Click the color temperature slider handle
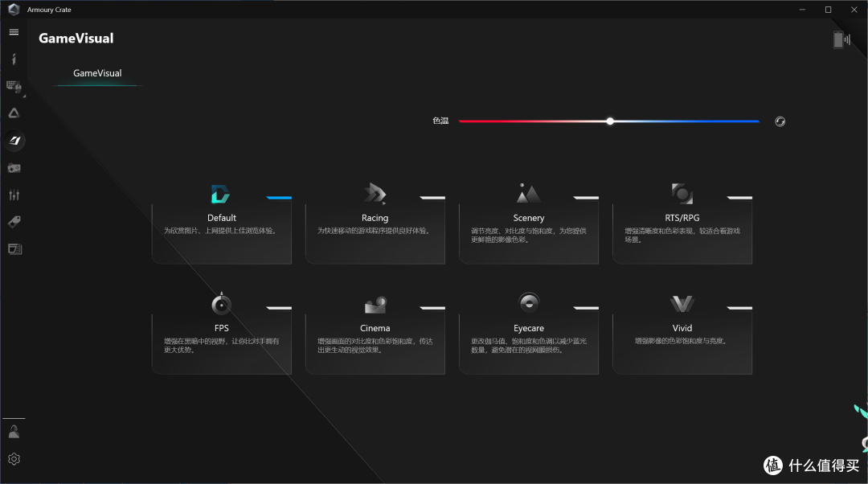This screenshot has height=484, width=868. [609, 121]
